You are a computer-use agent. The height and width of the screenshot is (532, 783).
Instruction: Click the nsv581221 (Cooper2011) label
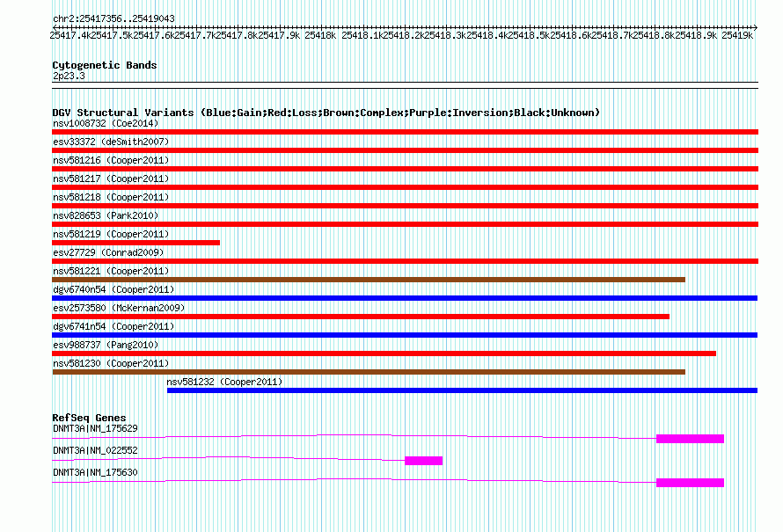click(111, 271)
